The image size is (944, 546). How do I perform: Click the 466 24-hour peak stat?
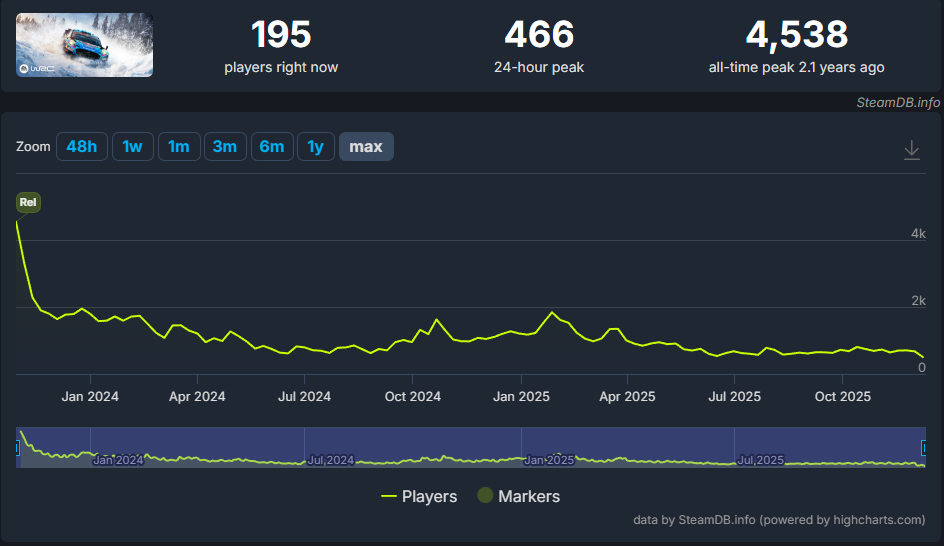pyautogui.click(x=539, y=36)
